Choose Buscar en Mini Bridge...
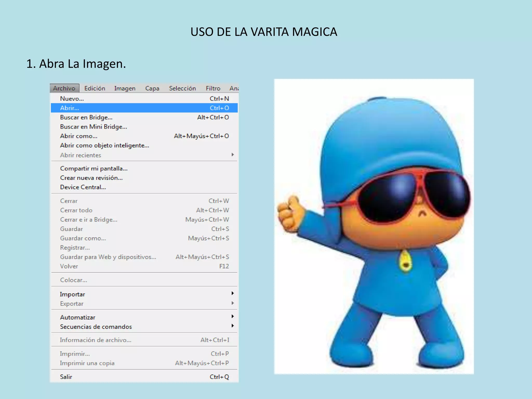Screen dimensions: 532x399 [x=94, y=127]
